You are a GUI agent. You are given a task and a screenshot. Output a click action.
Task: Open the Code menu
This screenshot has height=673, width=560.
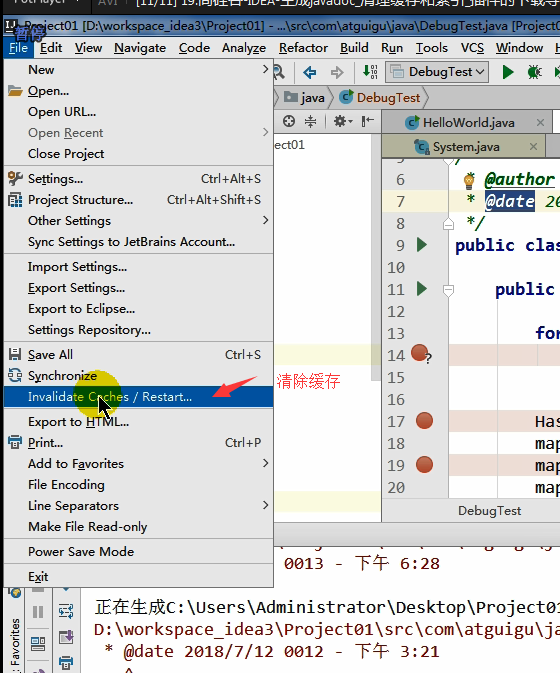click(x=194, y=48)
